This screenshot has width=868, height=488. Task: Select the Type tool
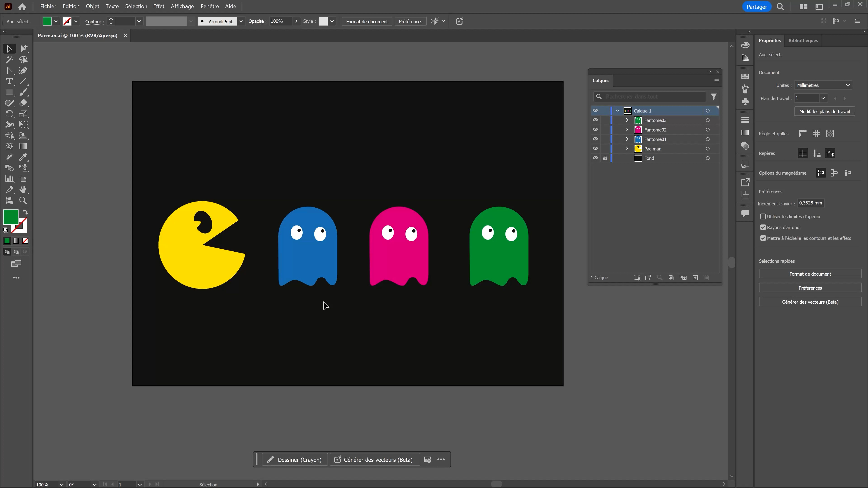(9, 81)
